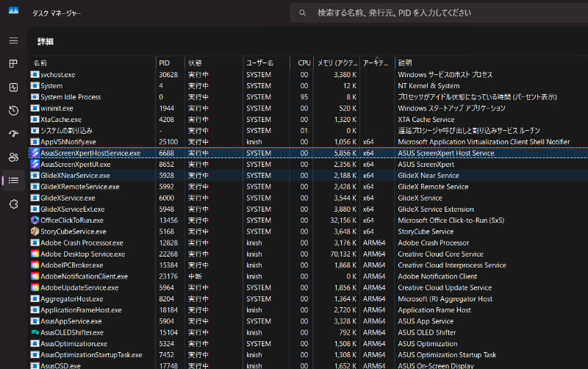Open the App history icon in sidebar

coord(13,110)
